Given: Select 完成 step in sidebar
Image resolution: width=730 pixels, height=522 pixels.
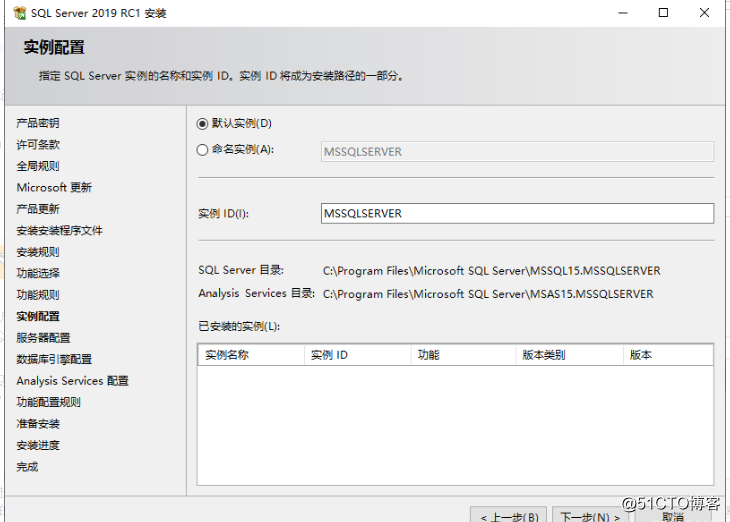Looking at the screenshot, I should (27, 467).
